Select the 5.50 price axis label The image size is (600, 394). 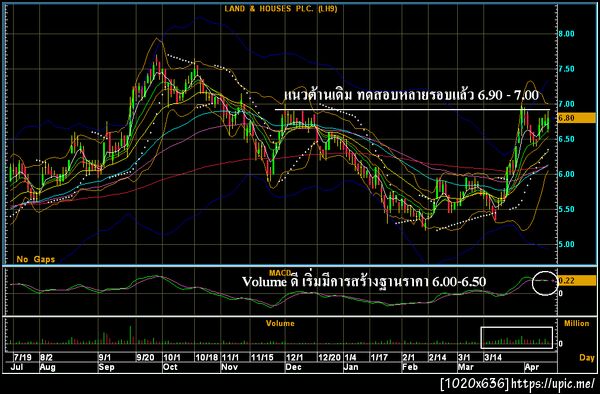(566, 209)
